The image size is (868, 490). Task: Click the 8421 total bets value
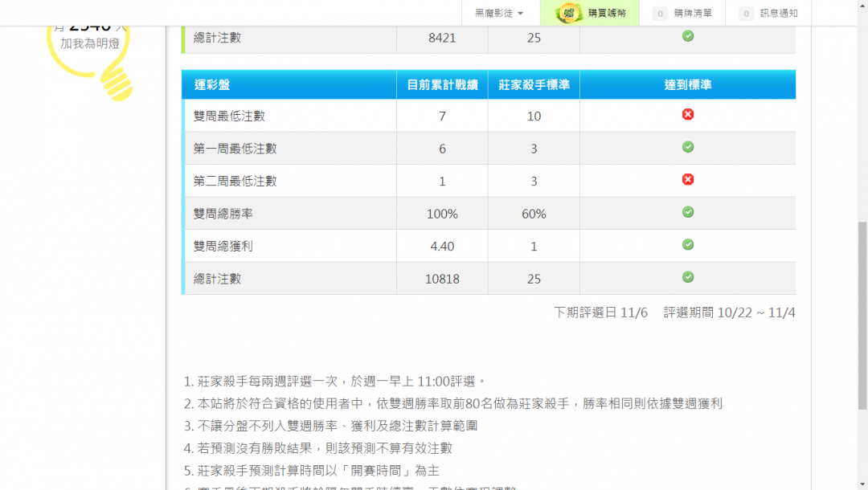[x=442, y=39]
